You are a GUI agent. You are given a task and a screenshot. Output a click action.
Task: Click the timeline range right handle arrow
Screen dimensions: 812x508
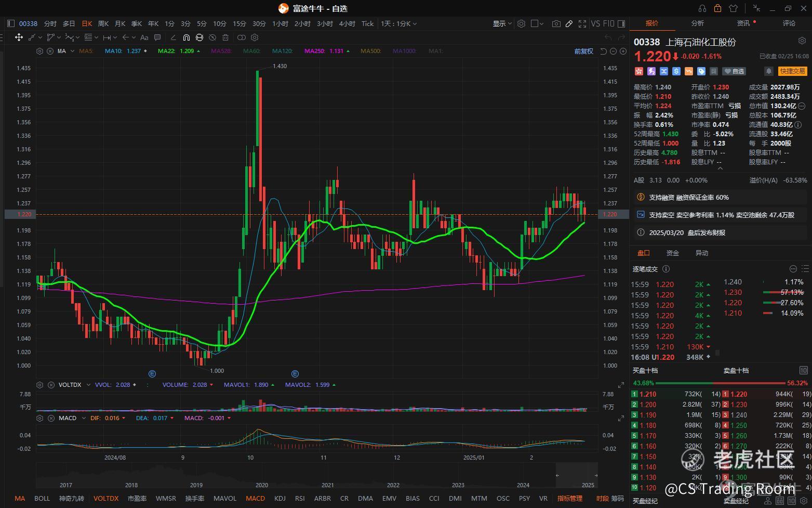click(596, 475)
